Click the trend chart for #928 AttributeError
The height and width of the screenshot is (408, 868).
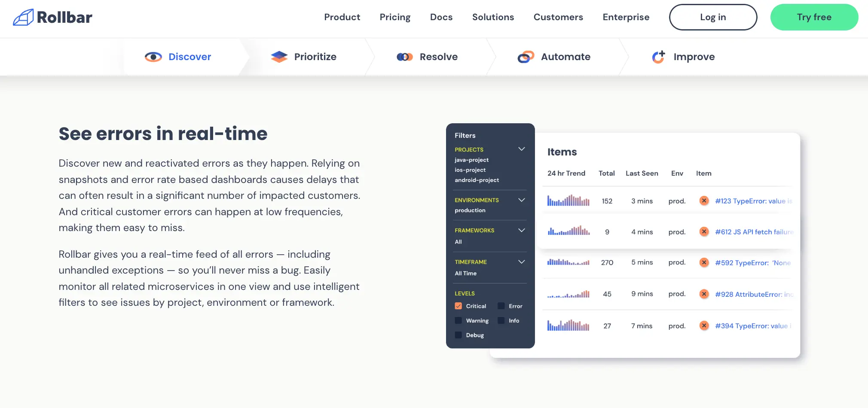(568, 294)
